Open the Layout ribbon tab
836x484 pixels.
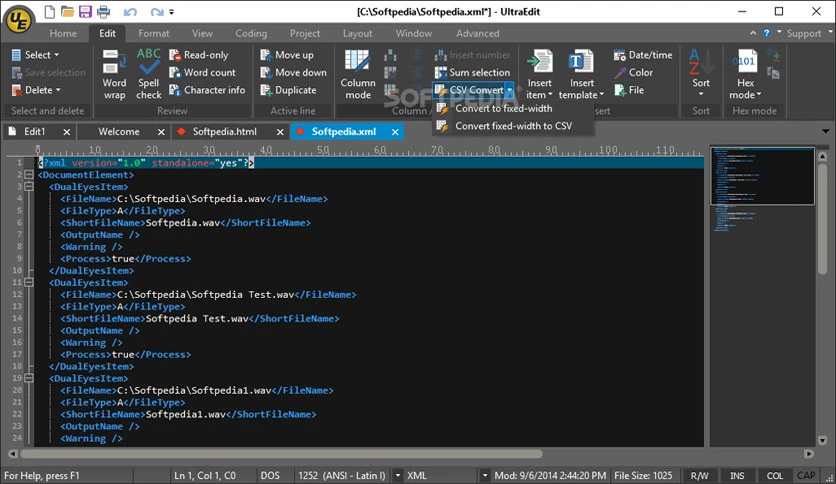(x=357, y=33)
